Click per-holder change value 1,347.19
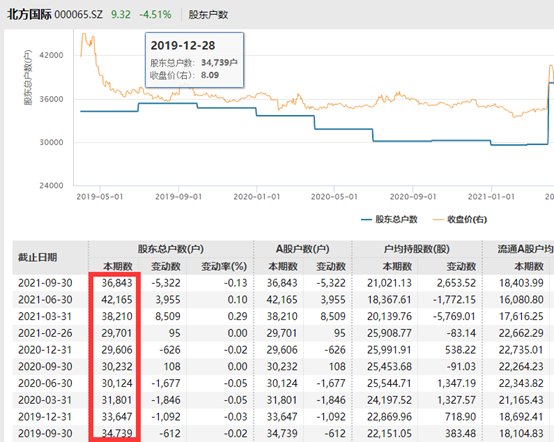 coord(456,383)
